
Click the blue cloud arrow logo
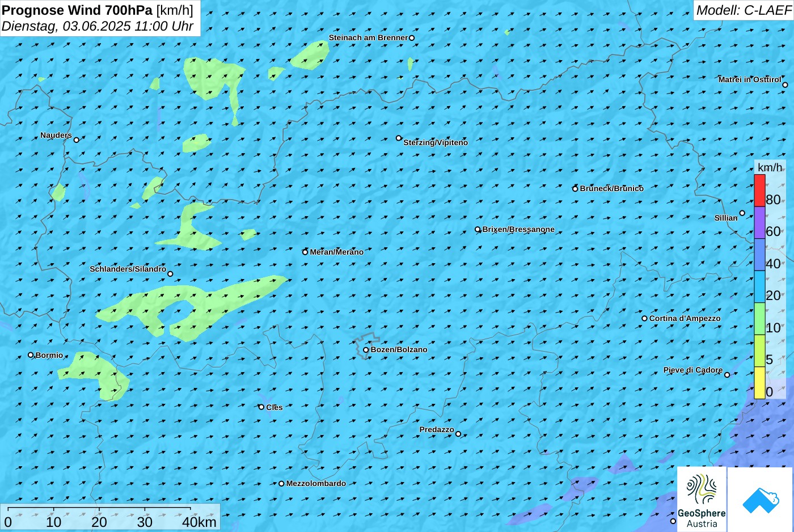[x=760, y=500]
